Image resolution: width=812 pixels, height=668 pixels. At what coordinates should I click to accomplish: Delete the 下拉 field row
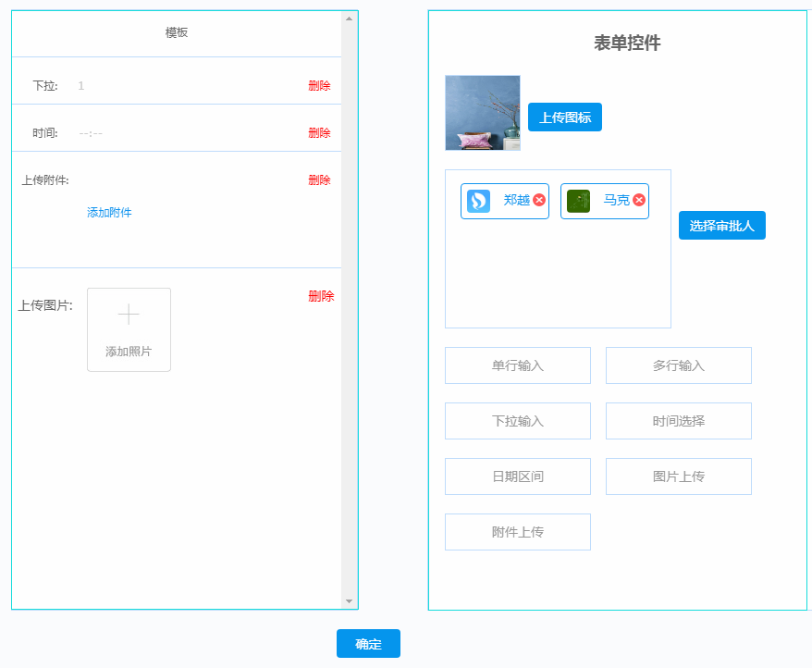[x=319, y=86]
